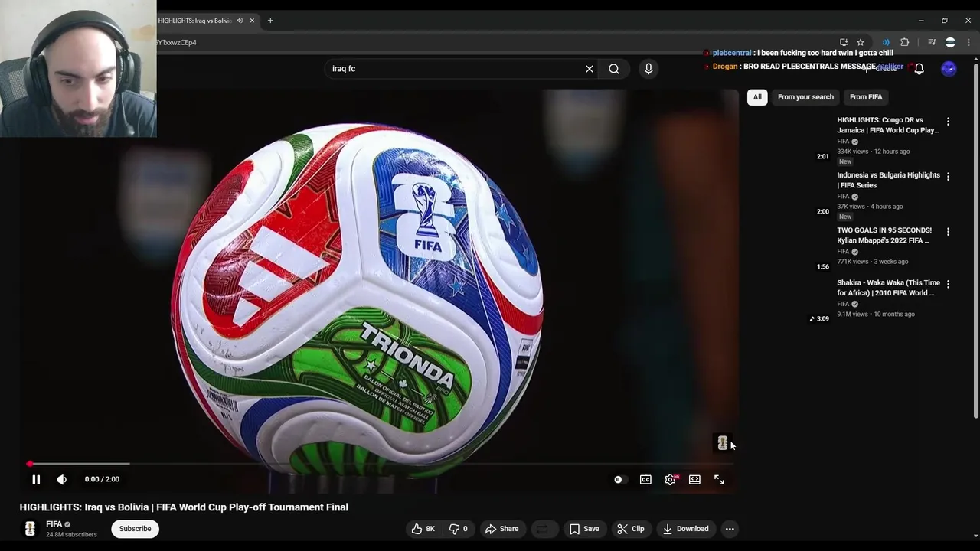
Task: Download the video
Action: [686, 529]
